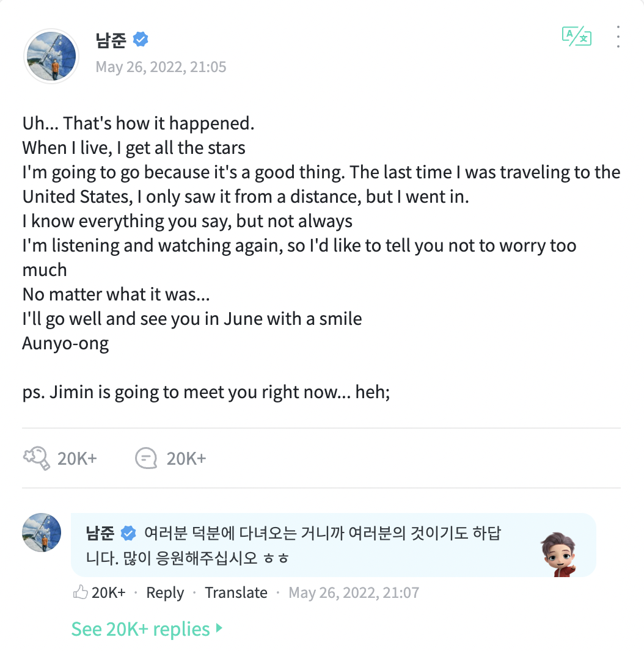Click the comment author name 남준
Image resolution: width=644 pixels, height=651 pixels.
click(100, 533)
